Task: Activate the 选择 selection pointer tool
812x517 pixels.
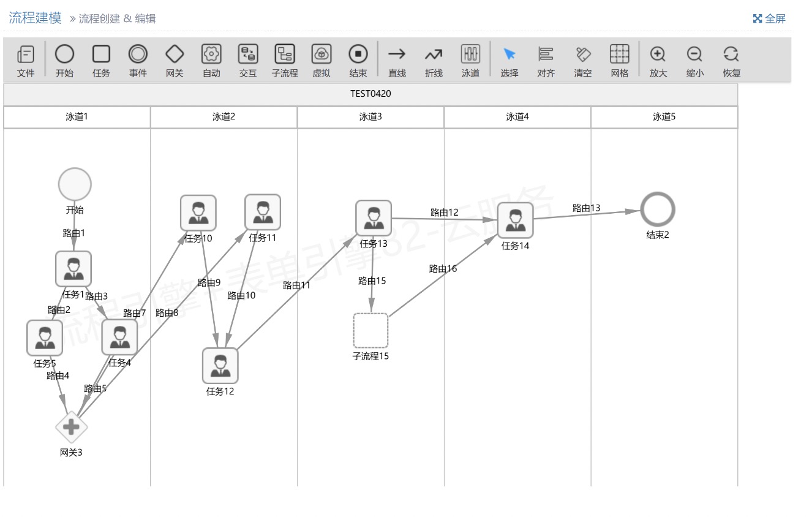Action: tap(509, 61)
